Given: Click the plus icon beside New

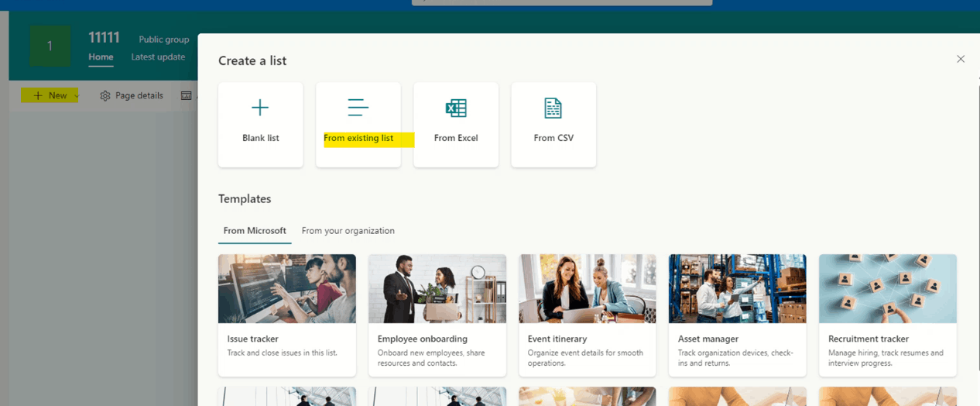Looking at the screenshot, I should pyautogui.click(x=38, y=95).
